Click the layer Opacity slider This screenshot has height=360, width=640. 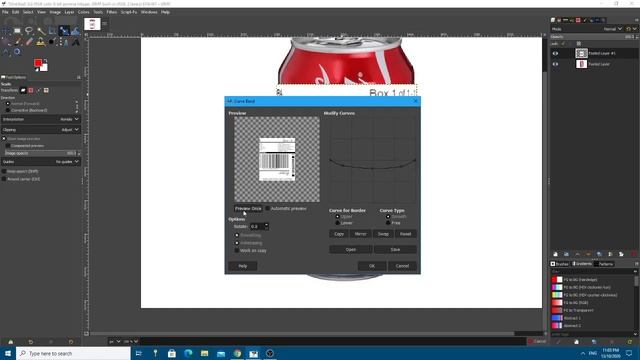pyautogui.click(x=593, y=37)
